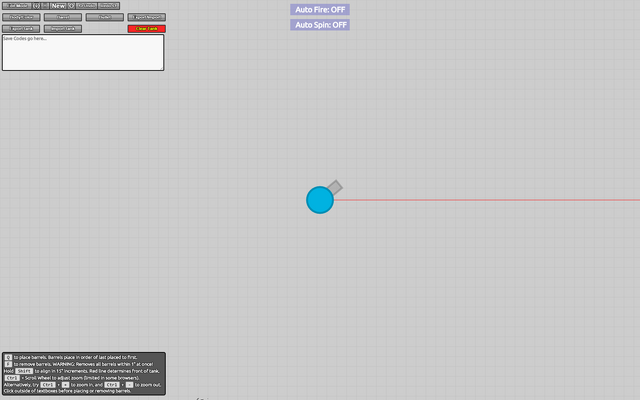The height and width of the screenshot is (400, 640).
Task: Click the Undo button
Action: click(x=87, y=6)
